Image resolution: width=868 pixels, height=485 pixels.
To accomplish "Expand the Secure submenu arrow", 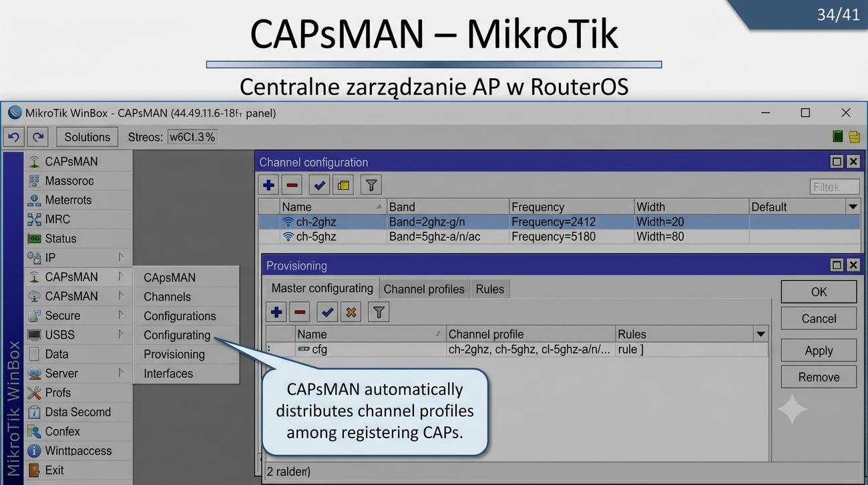I will click(121, 315).
